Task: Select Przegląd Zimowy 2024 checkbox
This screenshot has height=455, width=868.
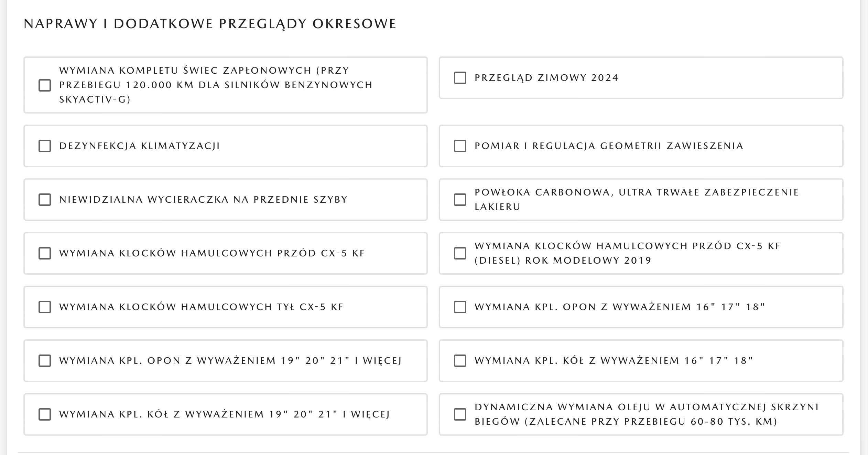Action: [460, 78]
